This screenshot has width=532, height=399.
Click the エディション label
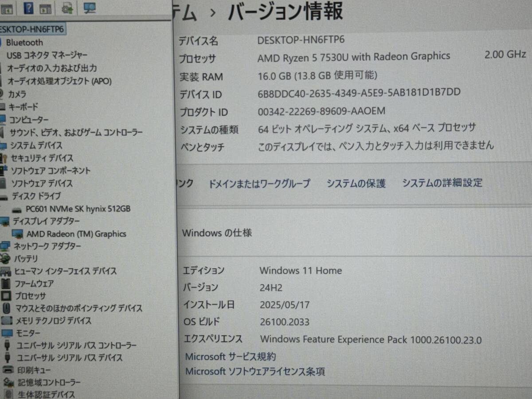pyautogui.click(x=204, y=270)
